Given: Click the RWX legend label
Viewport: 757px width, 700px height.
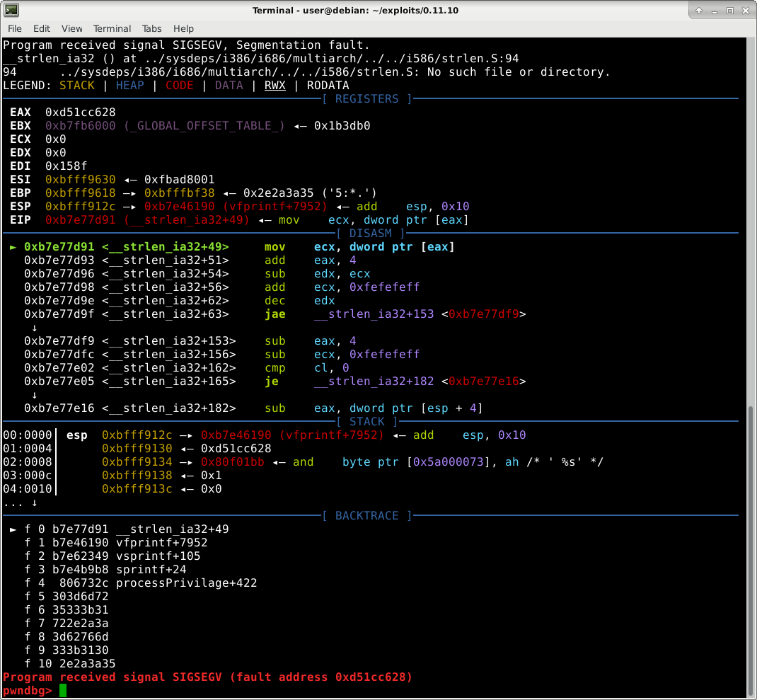Looking at the screenshot, I should [x=275, y=85].
